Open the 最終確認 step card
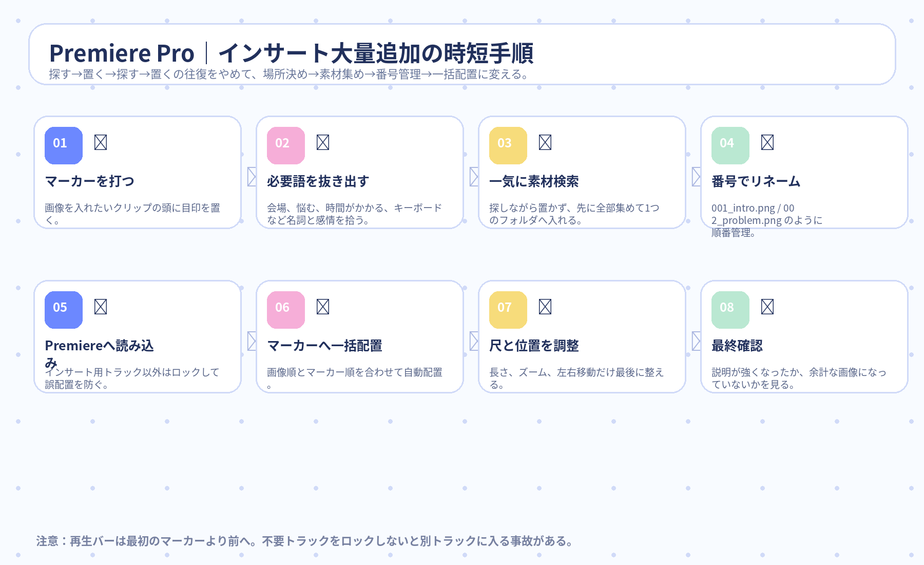The height and width of the screenshot is (565, 924). tap(804, 336)
